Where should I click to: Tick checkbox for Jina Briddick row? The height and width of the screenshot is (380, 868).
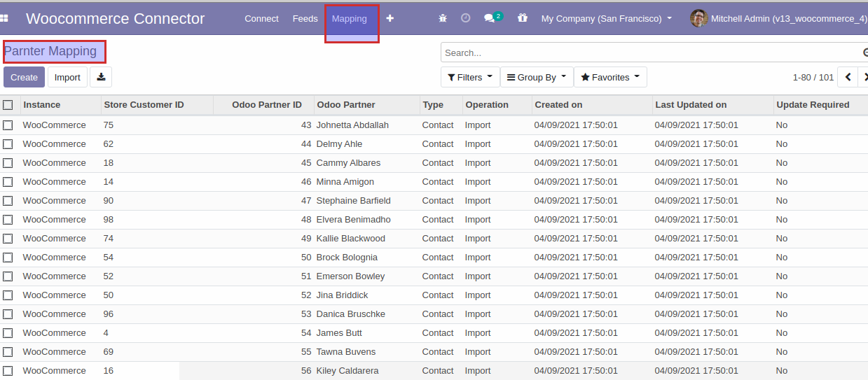8,295
